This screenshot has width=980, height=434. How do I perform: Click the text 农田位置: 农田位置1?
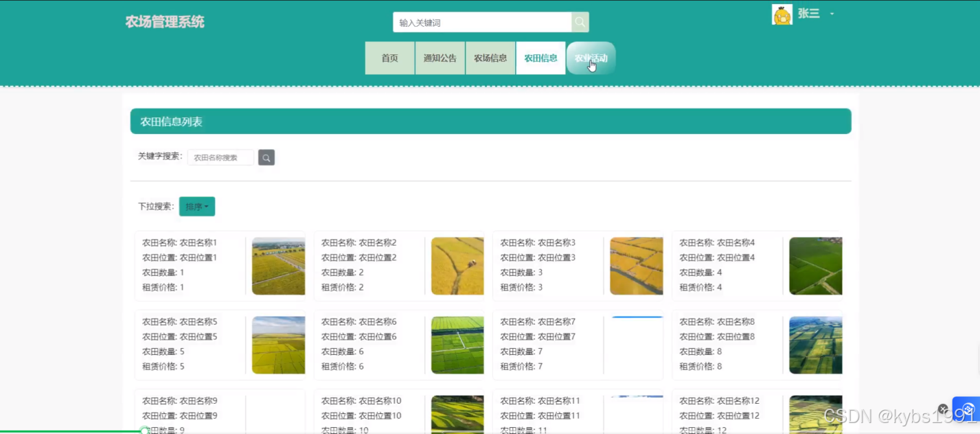pos(179,258)
